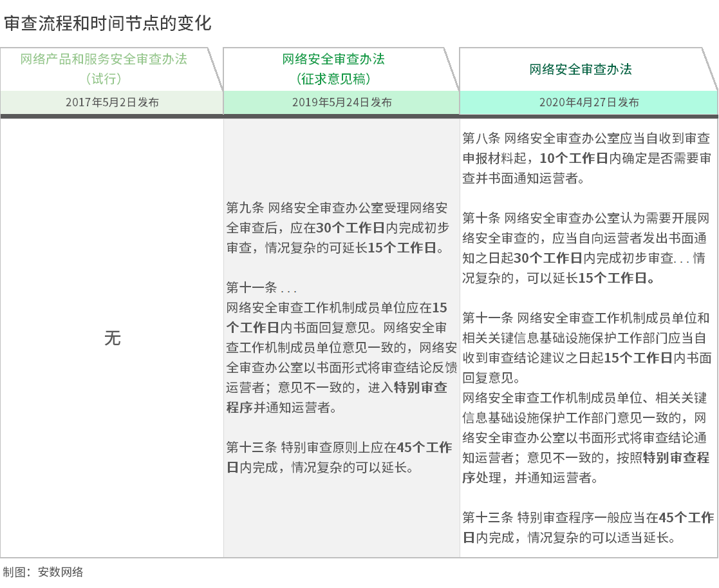Click the title 审查流程和时间节点的变化
This screenshot has width=719, height=588.
(107, 24)
